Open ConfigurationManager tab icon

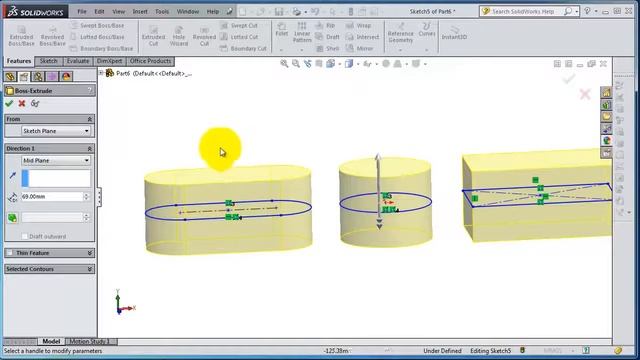[x=38, y=76]
